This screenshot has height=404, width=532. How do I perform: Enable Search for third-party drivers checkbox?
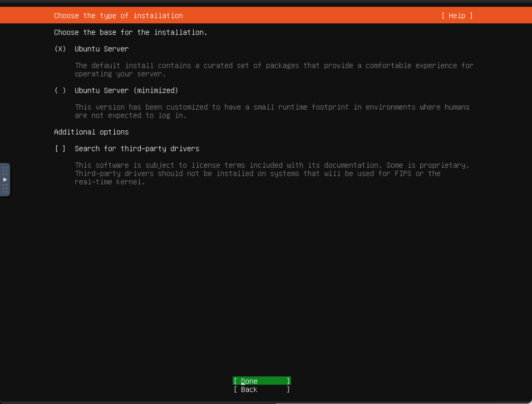point(60,149)
